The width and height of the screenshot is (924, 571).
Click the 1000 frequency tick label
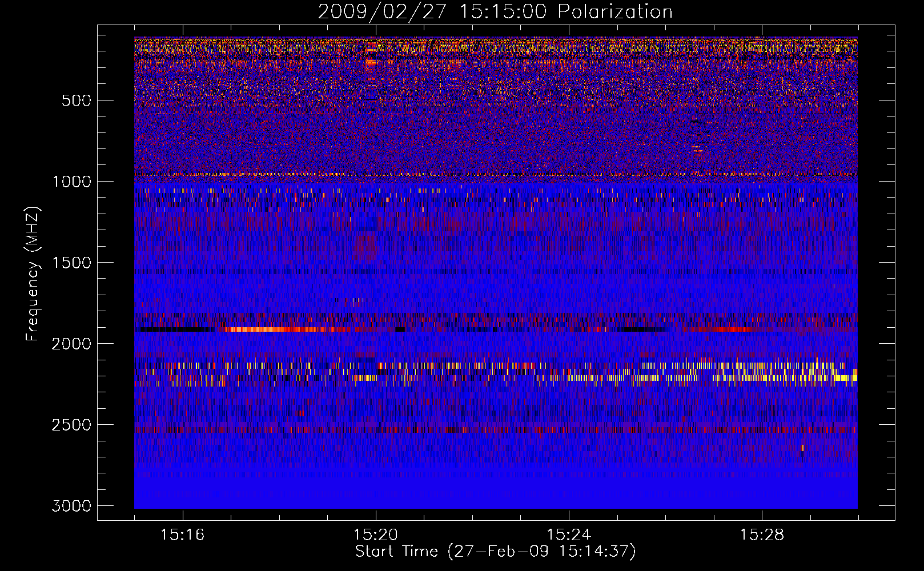tap(71, 182)
